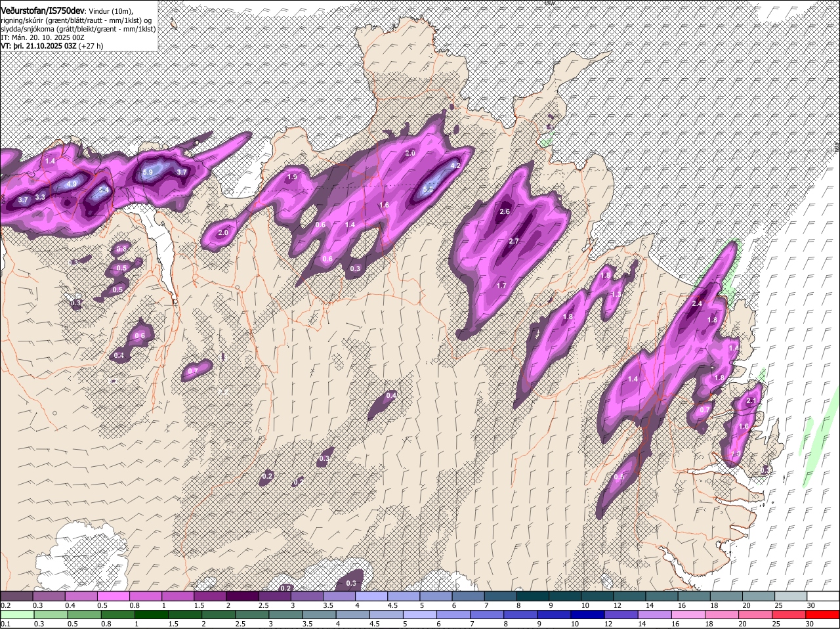Click the 2.7 precipitation value
Viewport: 840px width, 629px height.
point(514,242)
